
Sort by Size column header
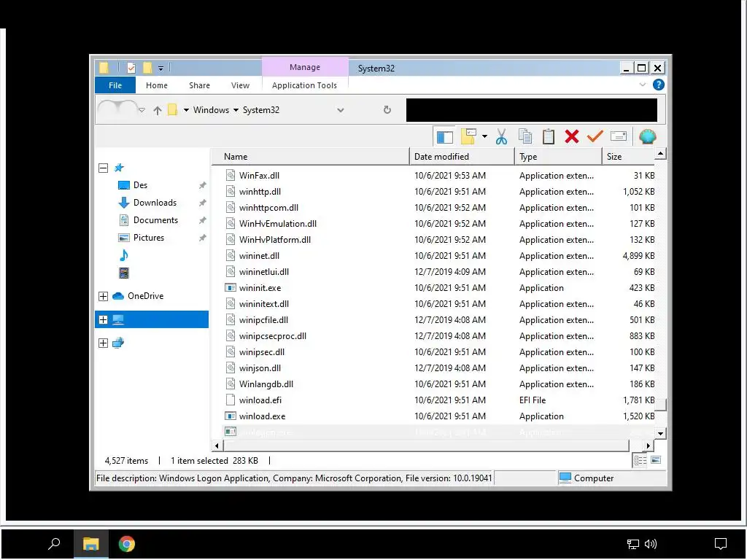click(628, 157)
